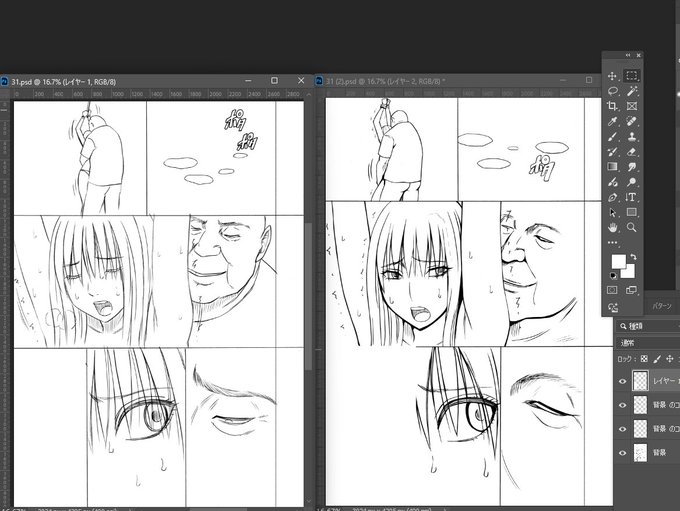Select the Path Selection arrow tool
The image size is (680, 511).
[612, 213]
